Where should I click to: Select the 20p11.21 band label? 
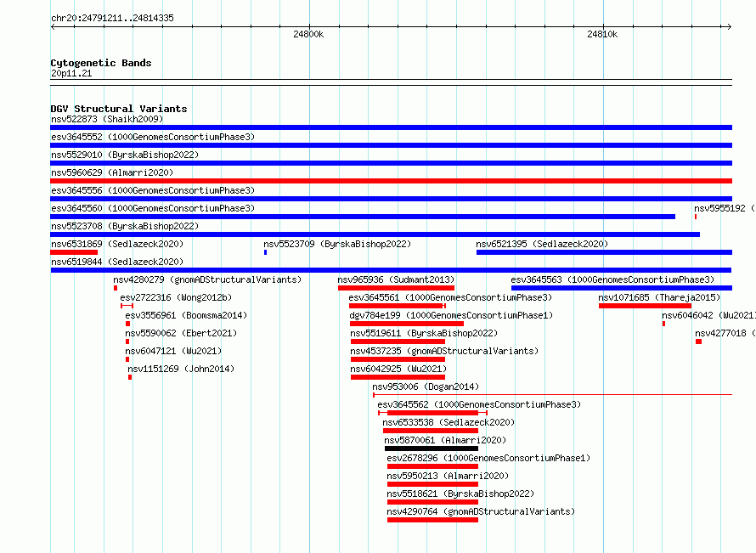(x=71, y=73)
